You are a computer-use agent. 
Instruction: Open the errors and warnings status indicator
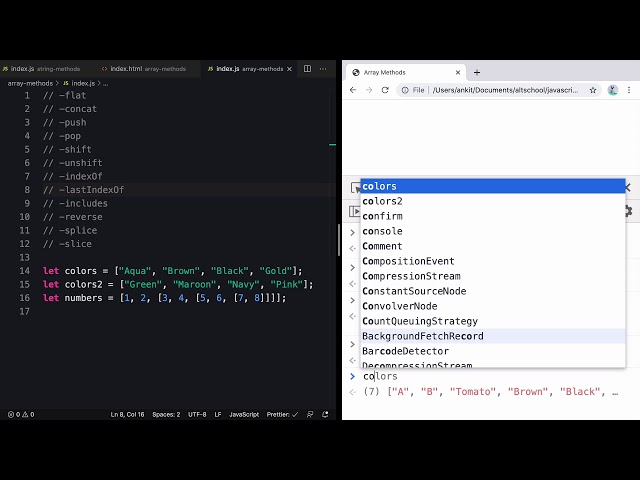click(21, 414)
